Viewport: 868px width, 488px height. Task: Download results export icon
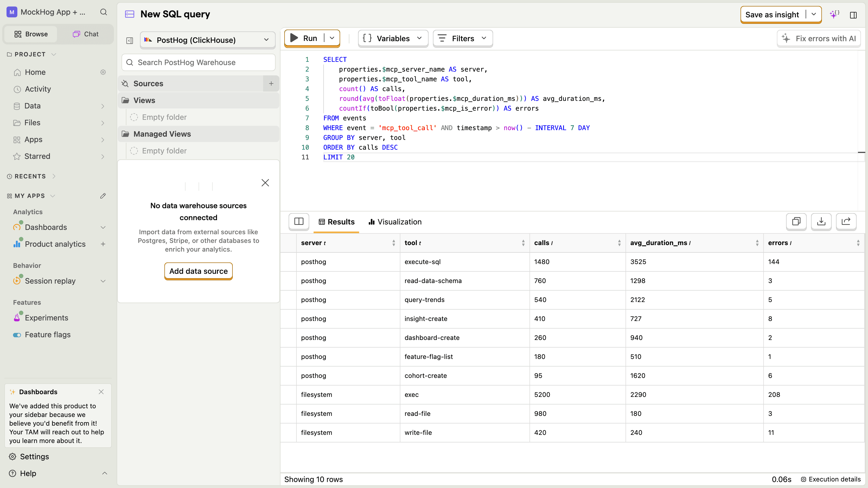coord(821,221)
